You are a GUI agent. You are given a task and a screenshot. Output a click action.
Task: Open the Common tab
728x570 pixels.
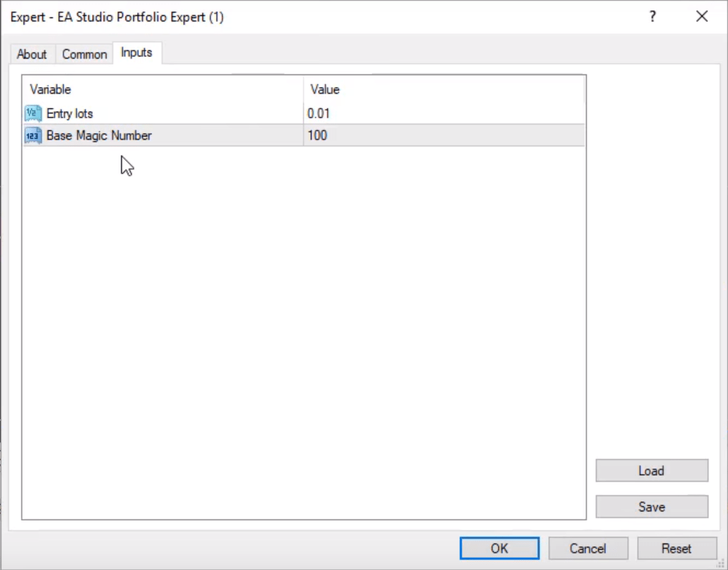[84, 54]
